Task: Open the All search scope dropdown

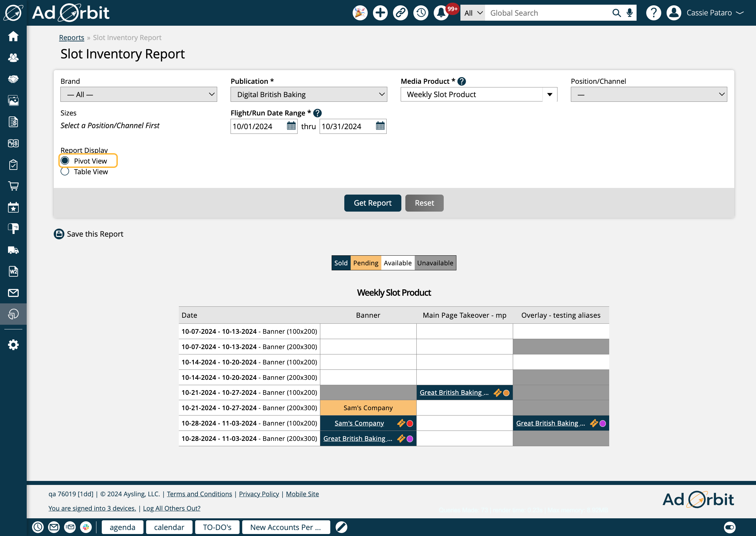Action: pos(473,13)
